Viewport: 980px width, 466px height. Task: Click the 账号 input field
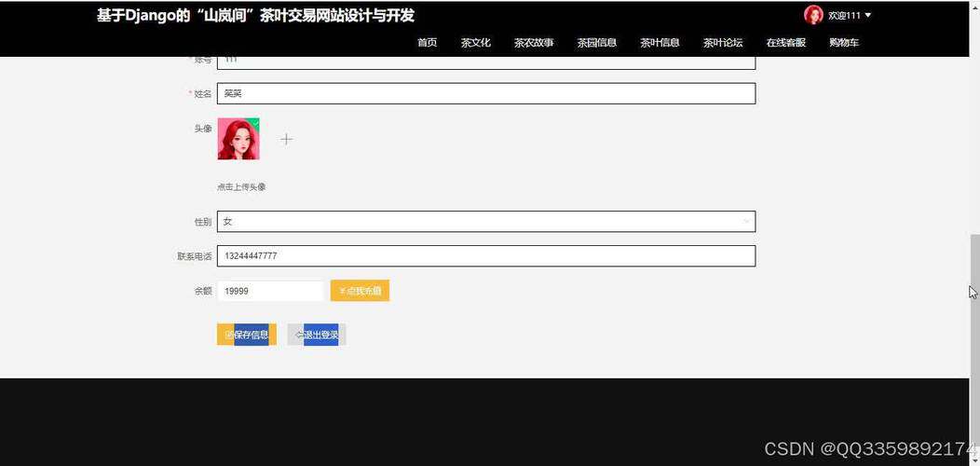click(x=486, y=62)
